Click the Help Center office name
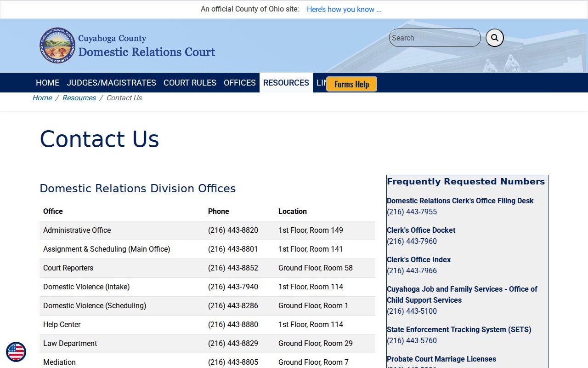588x368 pixels. click(62, 324)
